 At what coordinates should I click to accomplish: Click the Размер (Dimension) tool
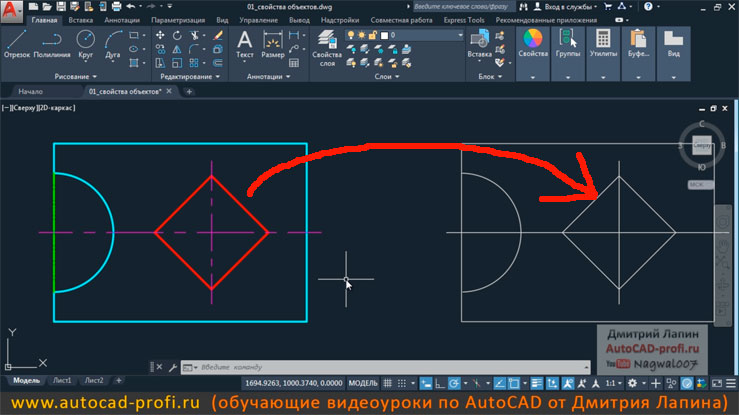[x=273, y=44]
